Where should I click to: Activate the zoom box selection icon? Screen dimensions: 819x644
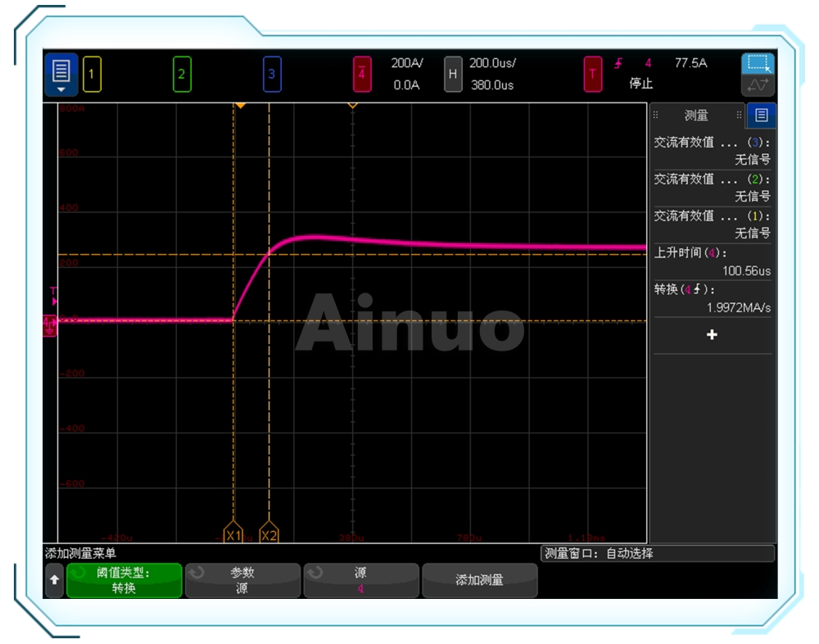coord(758,64)
